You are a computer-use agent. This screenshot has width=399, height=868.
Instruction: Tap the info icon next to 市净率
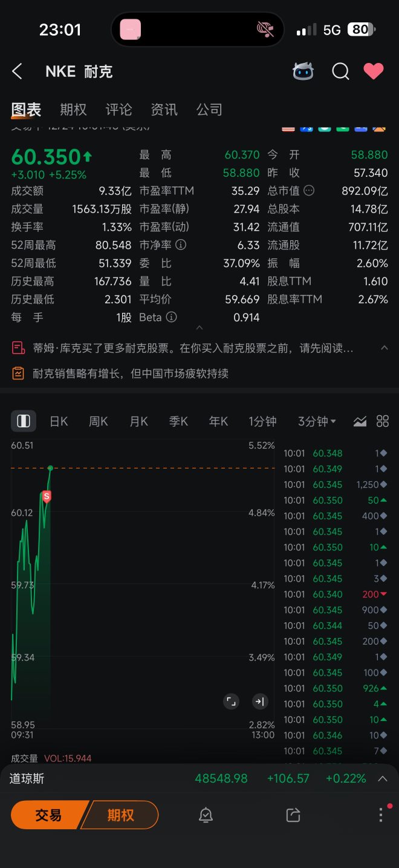(x=180, y=245)
